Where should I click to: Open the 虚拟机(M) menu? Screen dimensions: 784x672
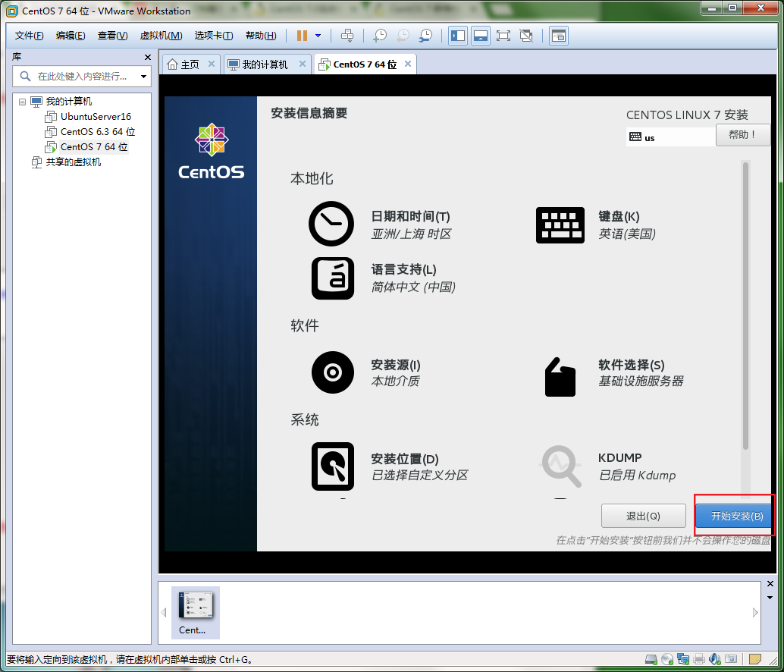point(161,36)
